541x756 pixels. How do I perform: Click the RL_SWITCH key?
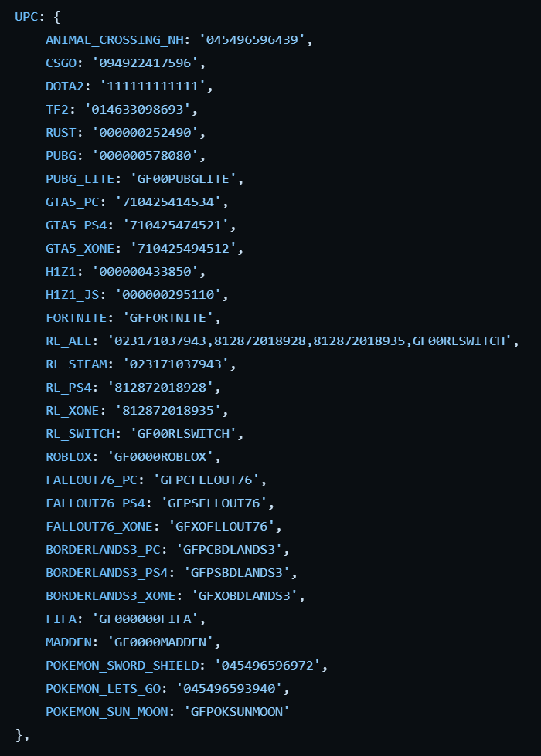pyautogui.click(x=80, y=433)
